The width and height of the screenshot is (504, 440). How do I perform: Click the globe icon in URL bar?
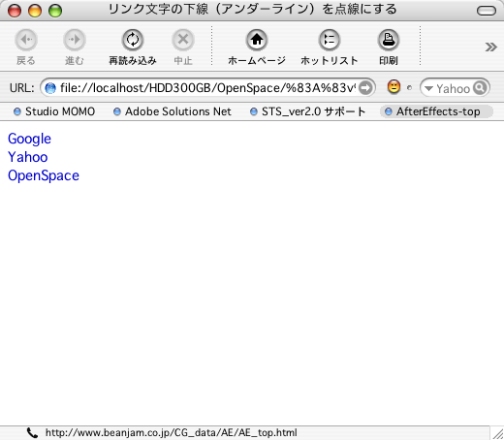(50, 88)
